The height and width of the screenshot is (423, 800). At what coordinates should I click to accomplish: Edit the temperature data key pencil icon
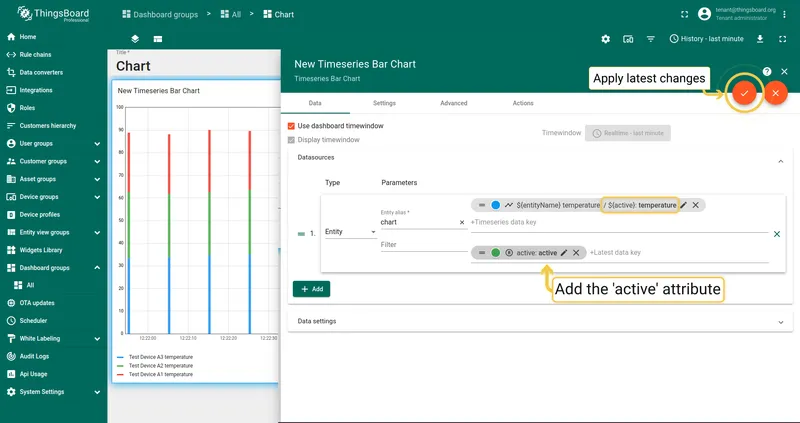pyautogui.click(x=684, y=205)
